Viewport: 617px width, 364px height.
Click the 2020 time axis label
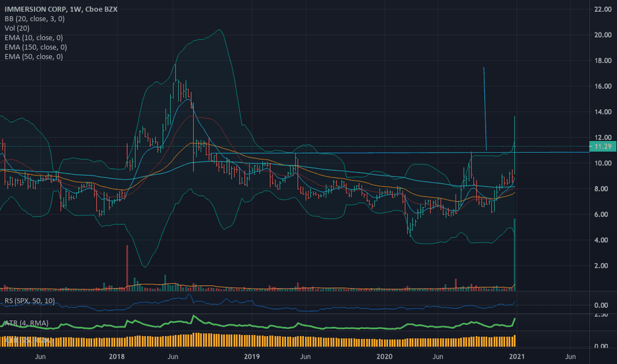click(385, 357)
